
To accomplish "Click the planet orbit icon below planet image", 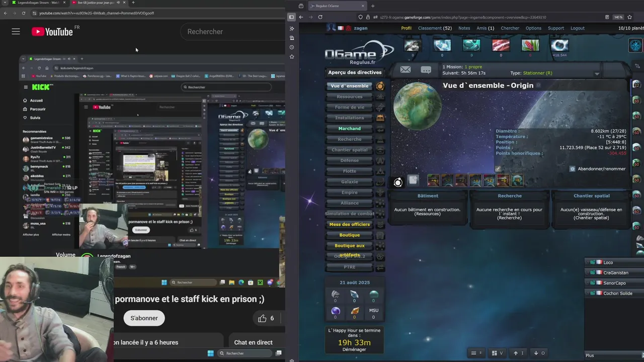I will (398, 182).
